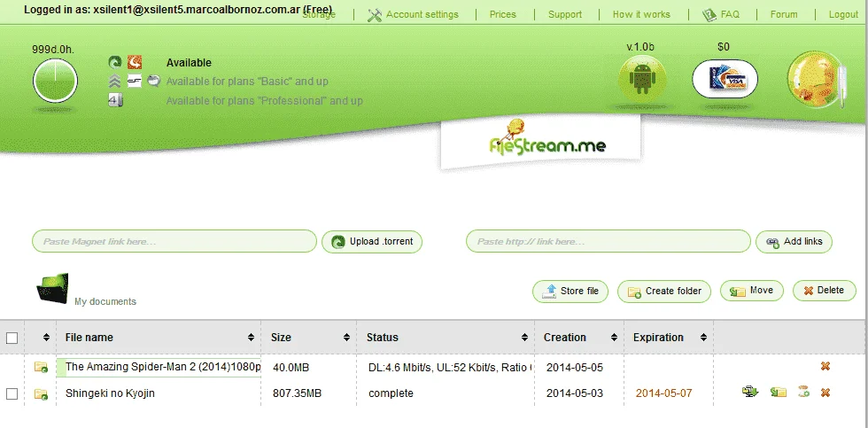Screen dimensions: 868x428
Task: Download Shingeki no Kyojin via computer arrow icon
Action: pyautogui.click(x=750, y=392)
